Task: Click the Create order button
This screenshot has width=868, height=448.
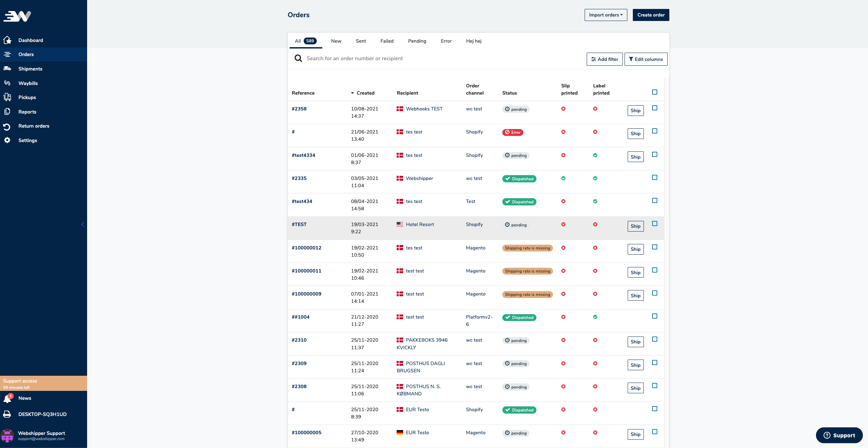Action: 650,15
